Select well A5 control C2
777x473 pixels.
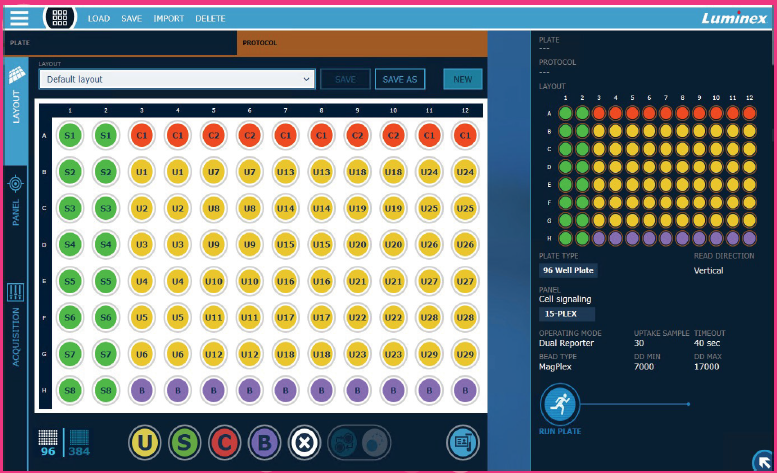(214, 136)
